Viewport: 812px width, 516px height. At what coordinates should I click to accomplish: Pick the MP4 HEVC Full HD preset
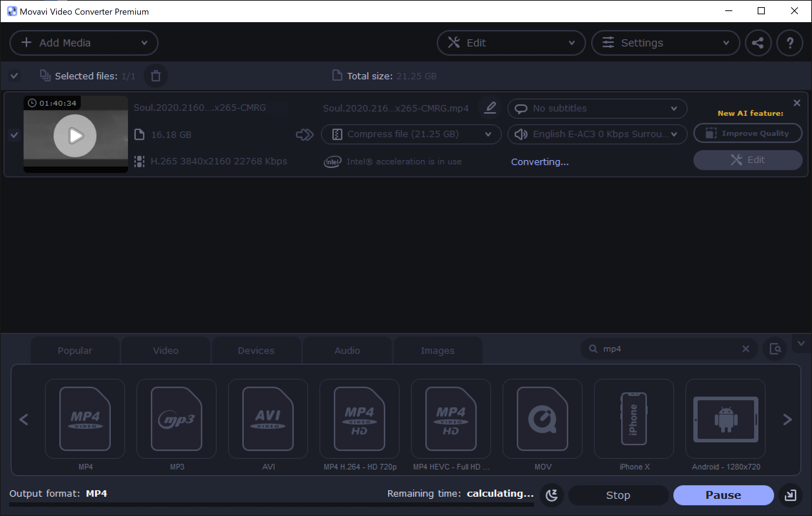(451, 419)
